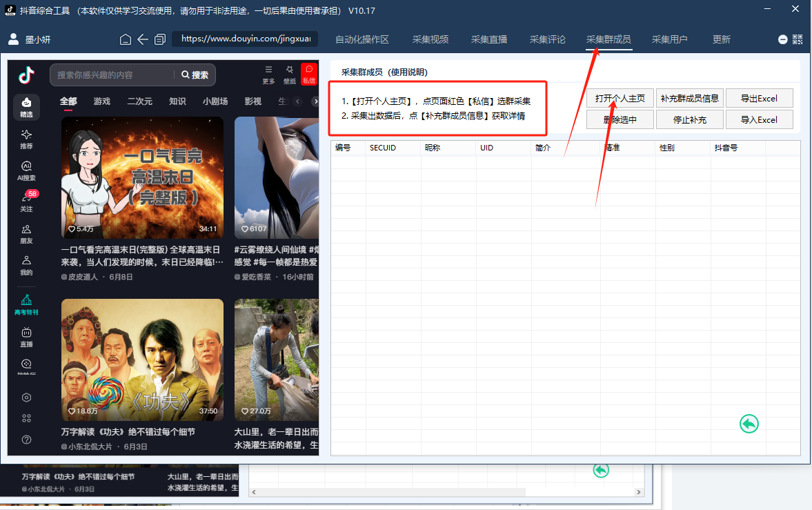812x510 pixels.
Task: Click the 补充群成员信息 button
Action: click(x=689, y=98)
